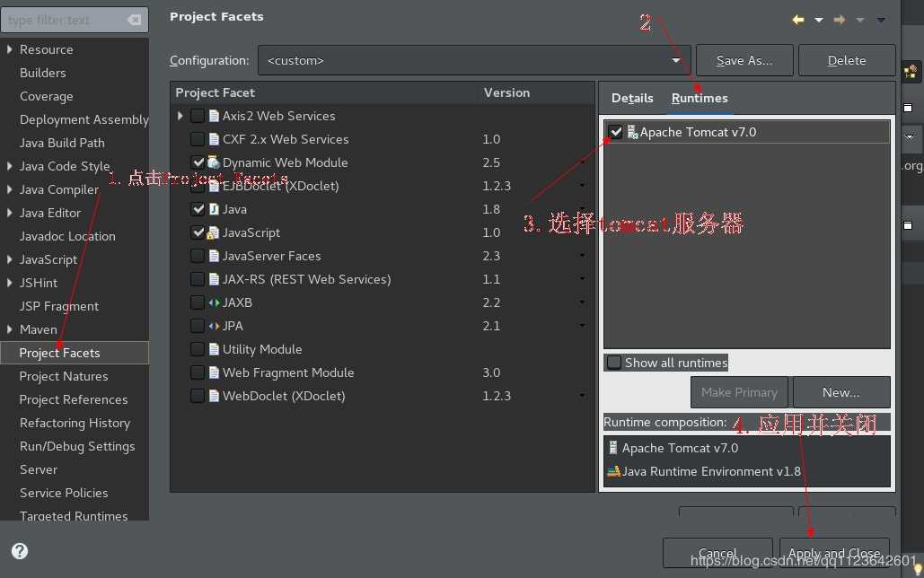Select Java Build Path in the sidebar
The width and height of the screenshot is (924, 578).
(62, 144)
